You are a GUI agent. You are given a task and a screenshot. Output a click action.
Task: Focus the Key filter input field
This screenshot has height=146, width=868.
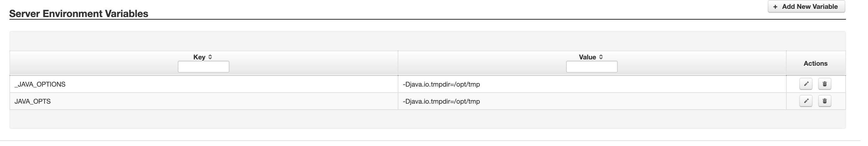(x=204, y=67)
